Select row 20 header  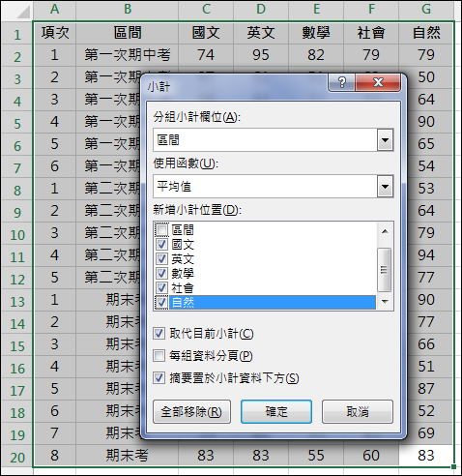click(17, 456)
